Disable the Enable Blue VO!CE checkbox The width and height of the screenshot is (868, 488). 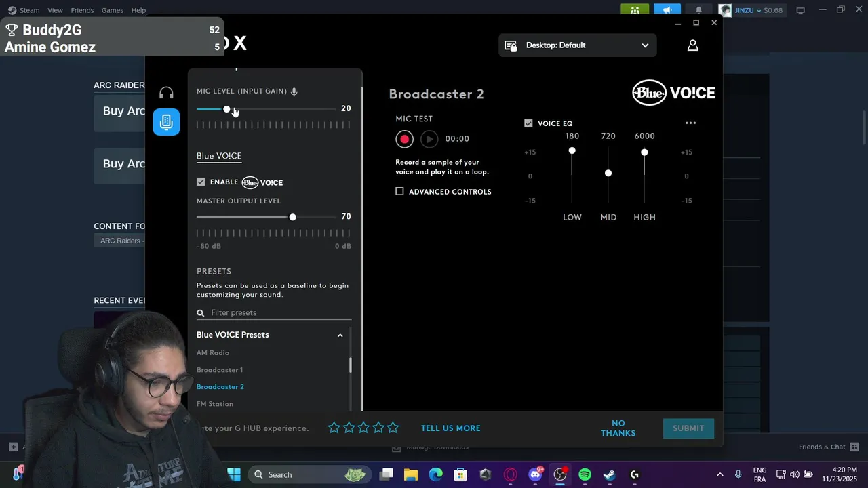[201, 182]
